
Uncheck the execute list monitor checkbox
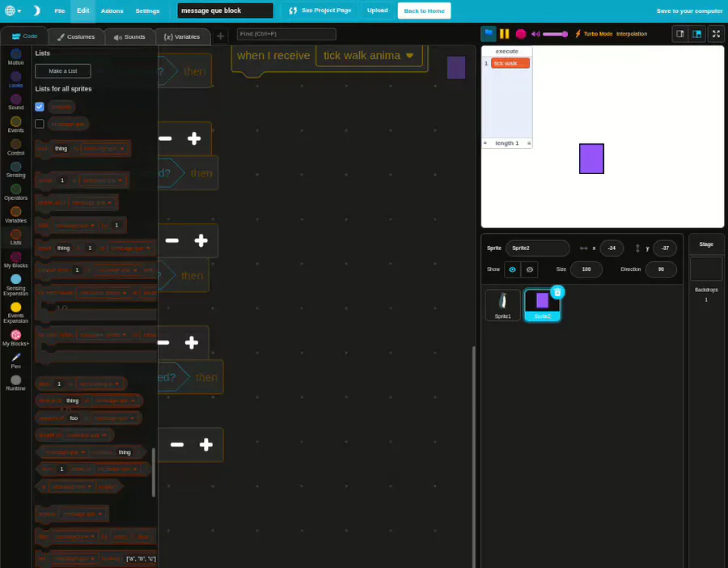click(40, 107)
